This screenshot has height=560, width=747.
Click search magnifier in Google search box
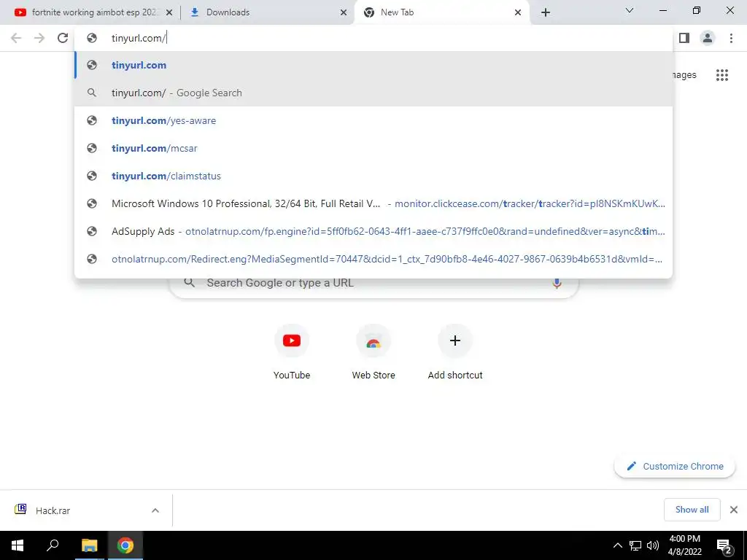[x=190, y=283]
